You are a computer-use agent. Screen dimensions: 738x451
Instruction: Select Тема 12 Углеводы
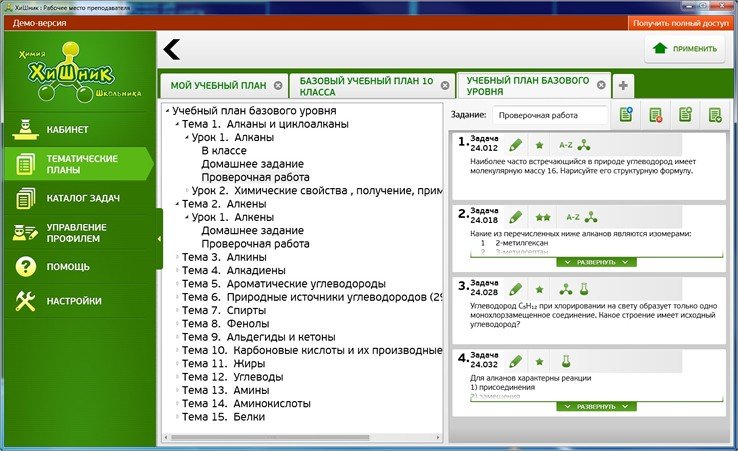(233, 377)
